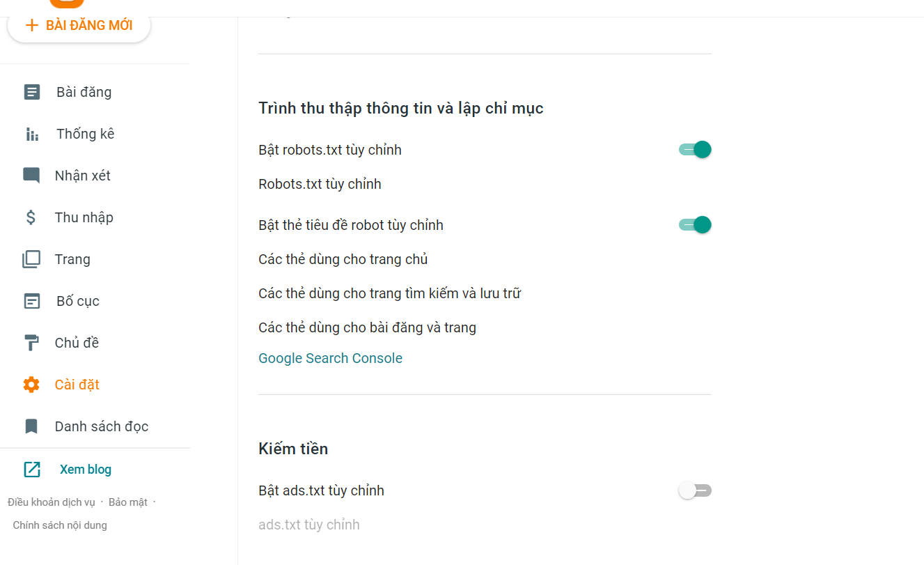Open earnings with the Thu nhập dollar icon

[x=31, y=217]
